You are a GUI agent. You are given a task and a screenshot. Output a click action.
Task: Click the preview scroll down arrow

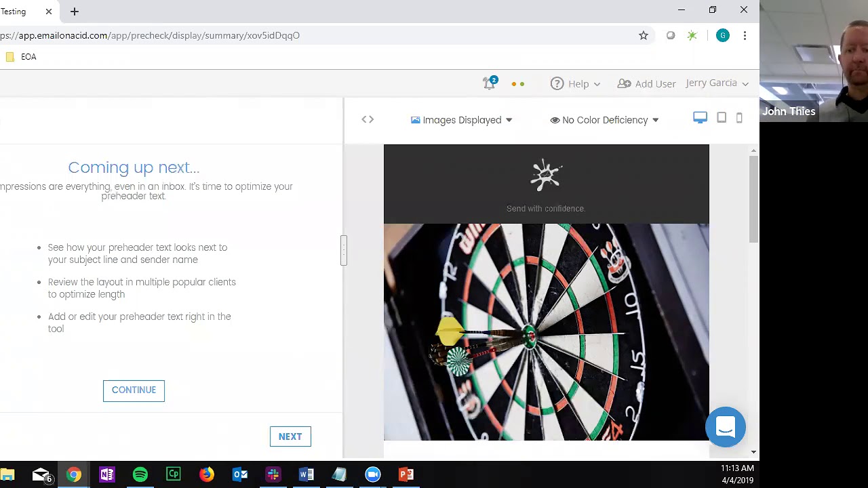753,452
